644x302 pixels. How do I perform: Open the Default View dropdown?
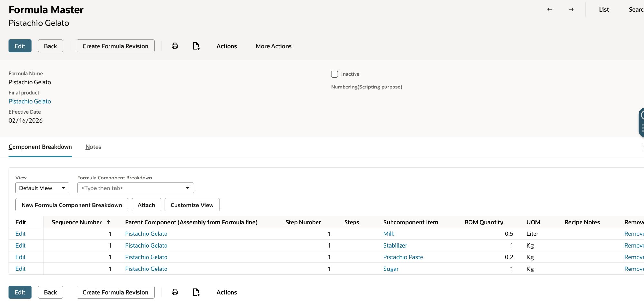coord(42,188)
